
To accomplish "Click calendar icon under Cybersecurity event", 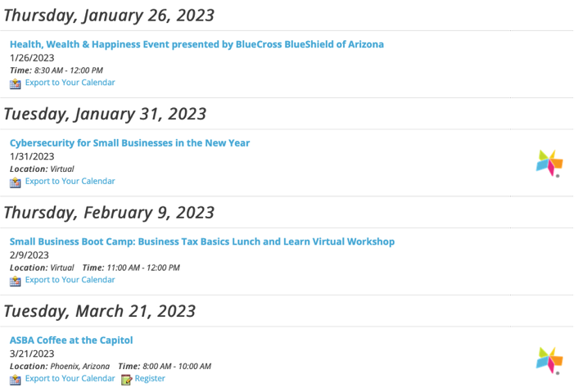I will 15,182.
